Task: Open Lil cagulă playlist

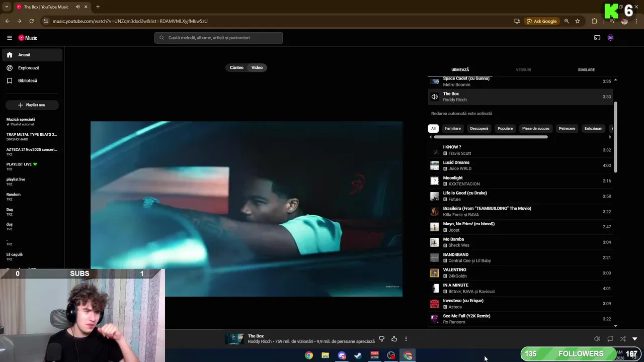Action: coord(31,257)
